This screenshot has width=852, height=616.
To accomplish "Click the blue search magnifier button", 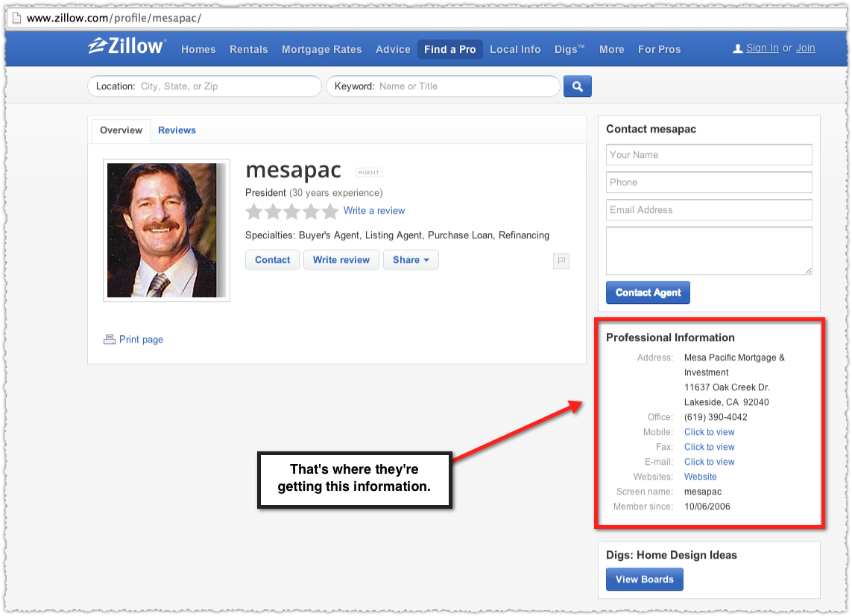I will [x=577, y=86].
